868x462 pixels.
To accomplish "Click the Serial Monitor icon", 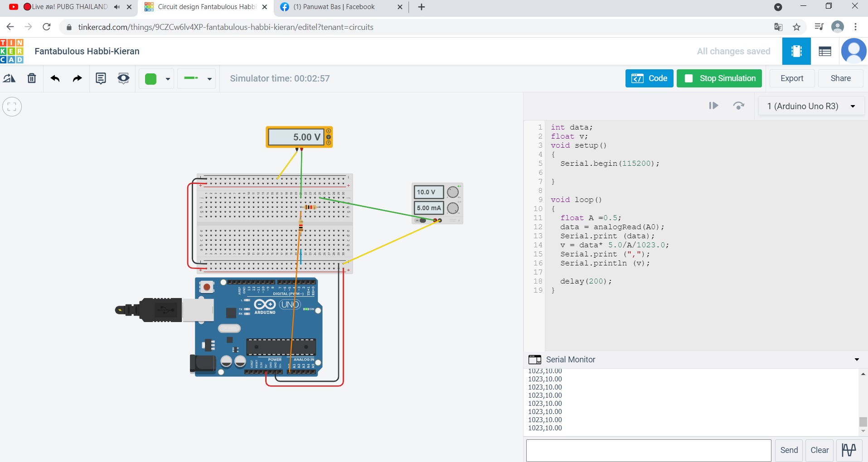I will pos(535,360).
